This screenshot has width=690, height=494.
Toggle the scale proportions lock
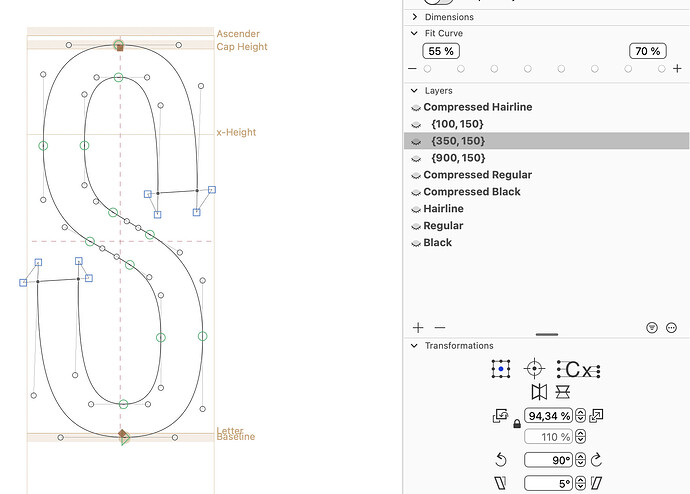[x=516, y=424]
